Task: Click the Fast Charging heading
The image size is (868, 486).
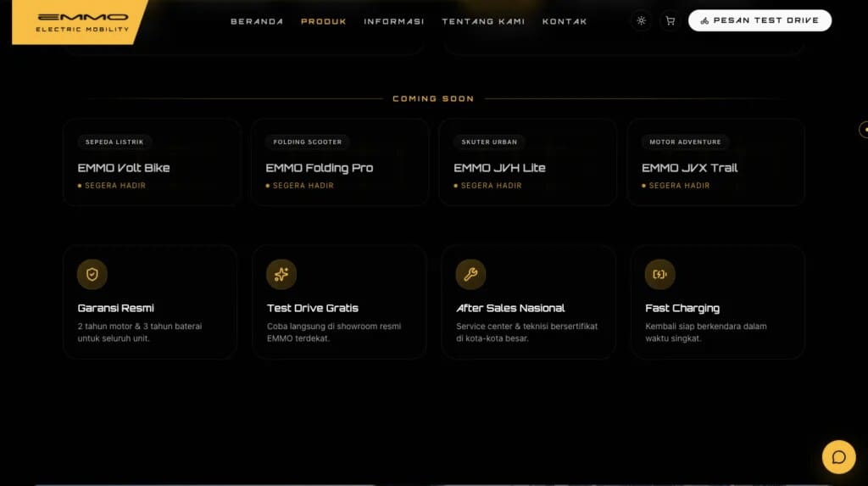Action: point(682,309)
